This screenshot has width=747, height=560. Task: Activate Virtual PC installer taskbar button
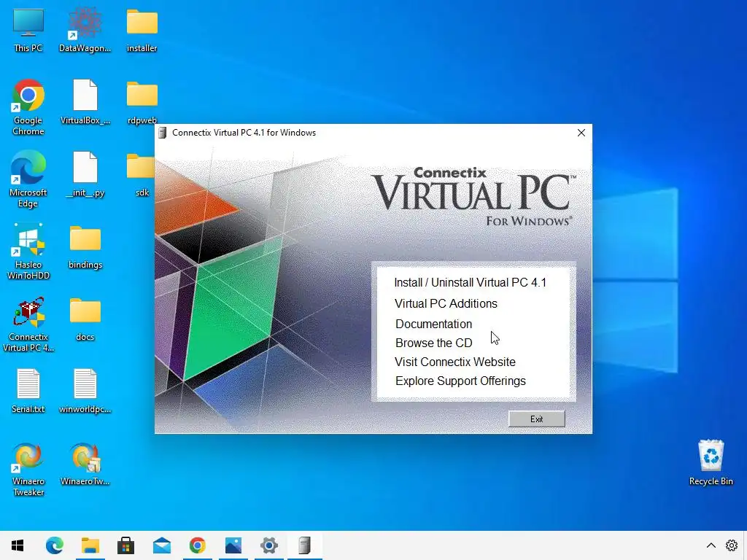pyautogui.click(x=305, y=545)
